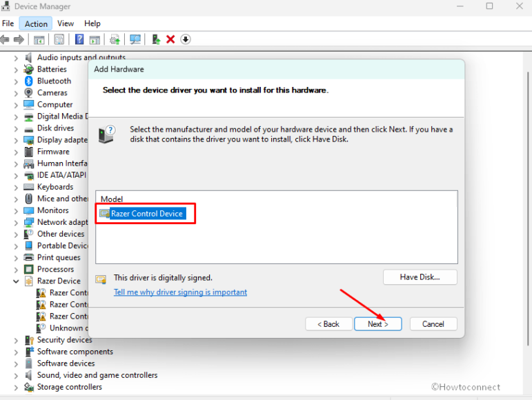Viewport: 532px width, 400px height.
Task: Expand the Sound, video and game controllers node
Action: tap(16, 376)
